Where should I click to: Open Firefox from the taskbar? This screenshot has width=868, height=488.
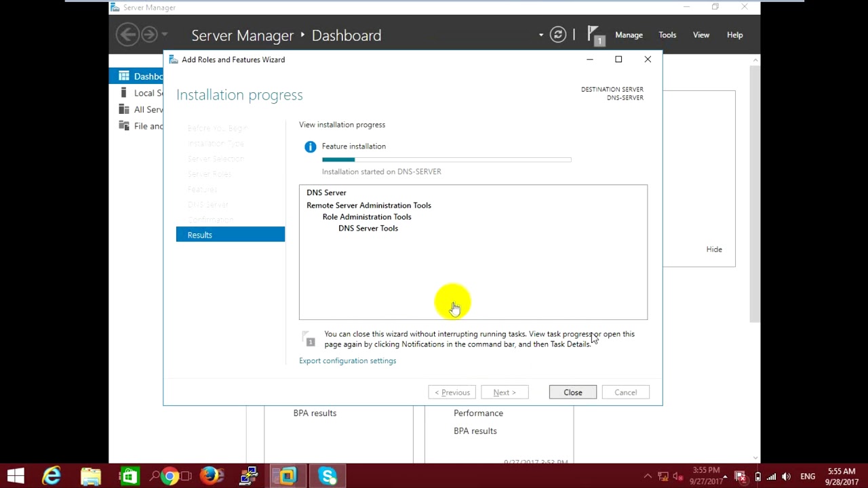click(209, 476)
